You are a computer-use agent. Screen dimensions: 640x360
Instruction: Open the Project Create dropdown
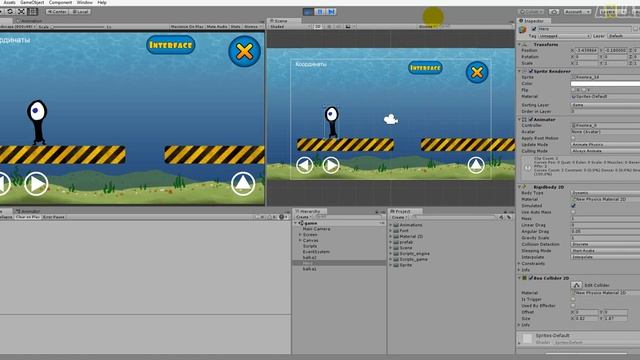(x=399, y=217)
